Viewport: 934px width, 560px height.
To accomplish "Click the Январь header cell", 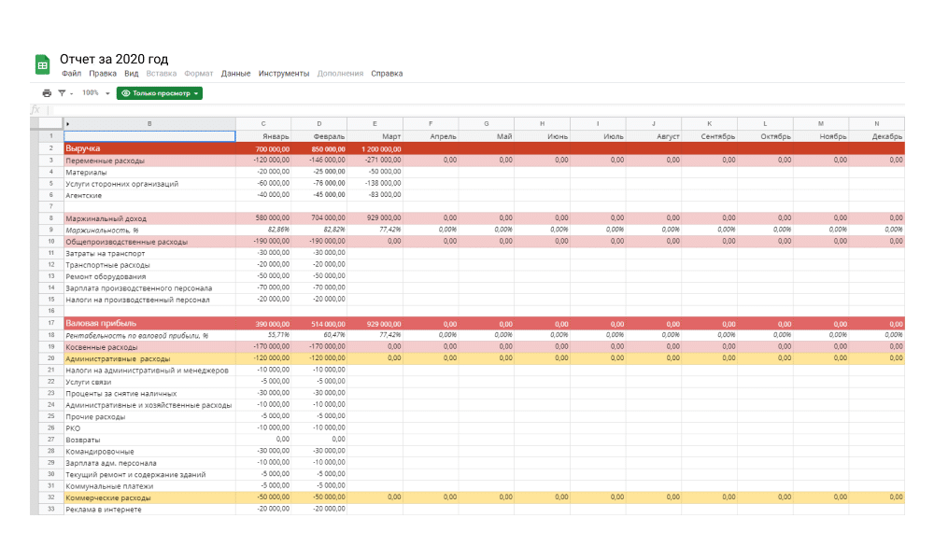I will coord(263,136).
